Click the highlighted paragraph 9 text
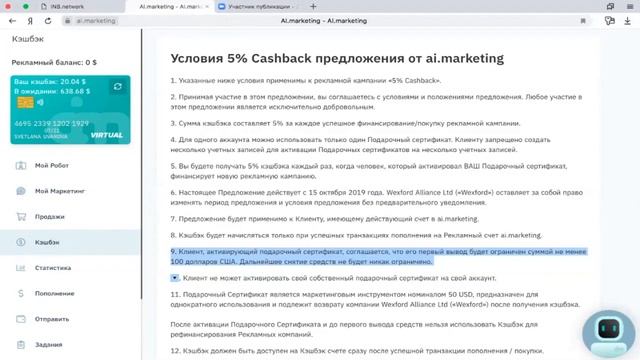Image resolution: width=640 pixels, height=360 pixels. [x=378, y=256]
